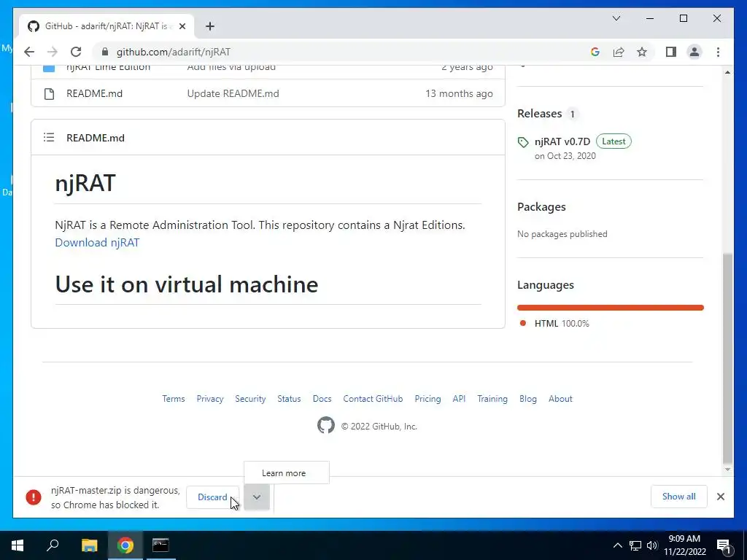747x560 pixels.
Task: Open a new tab with plus button
Action: point(210,26)
